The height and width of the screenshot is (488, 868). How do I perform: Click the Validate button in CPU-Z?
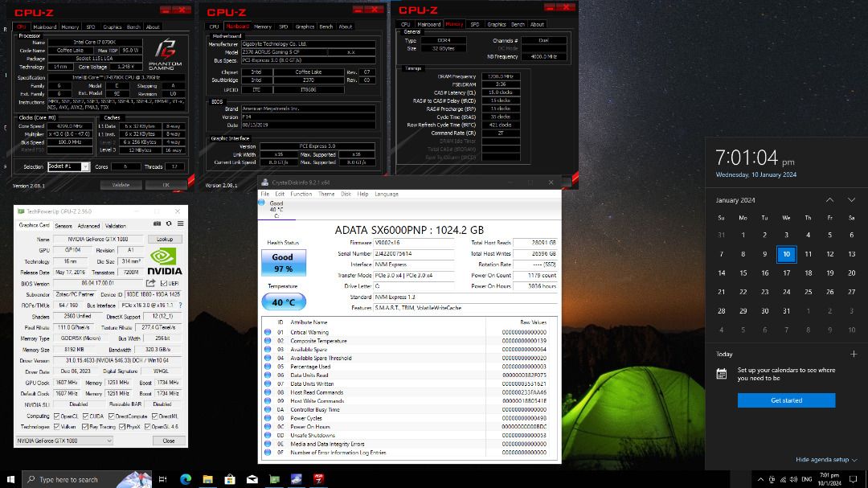[x=121, y=185]
